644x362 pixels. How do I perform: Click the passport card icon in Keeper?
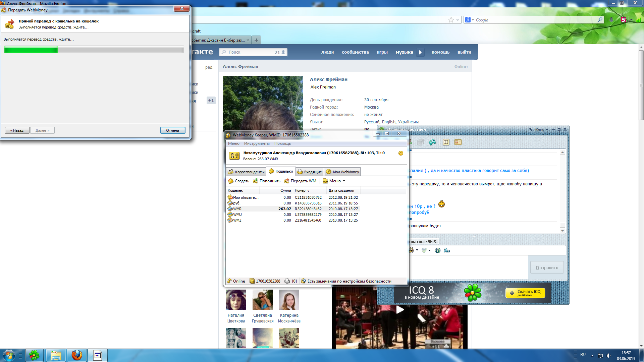point(234,156)
